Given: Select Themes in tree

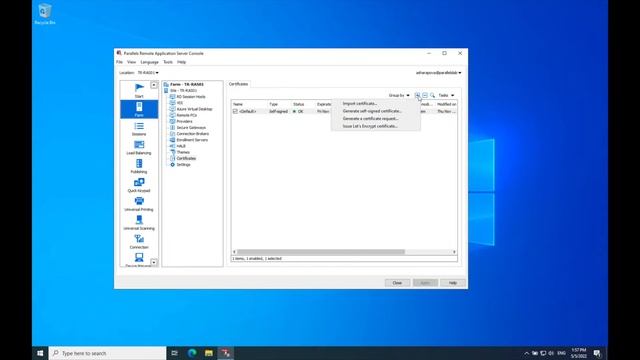Looking at the screenshot, I should (183, 152).
